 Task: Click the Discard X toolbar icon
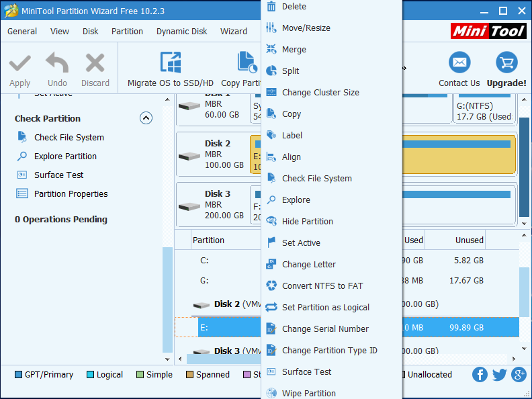95,62
